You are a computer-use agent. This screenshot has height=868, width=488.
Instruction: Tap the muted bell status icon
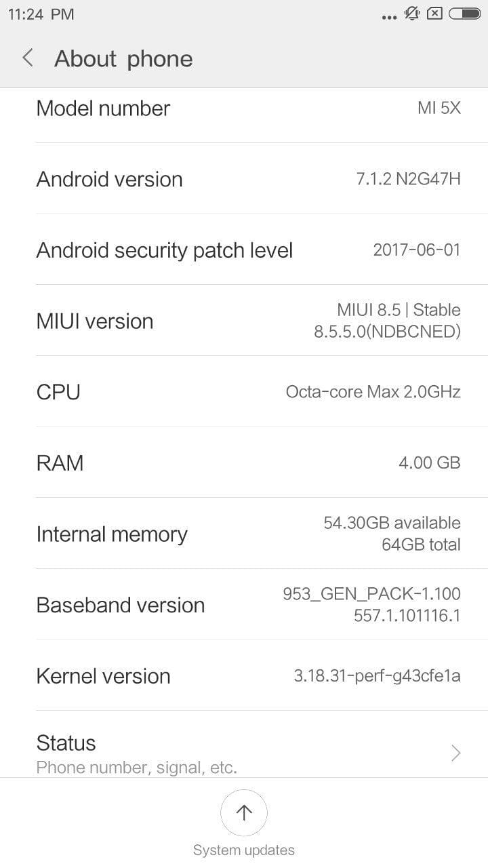pyautogui.click(x=412, y=14)
